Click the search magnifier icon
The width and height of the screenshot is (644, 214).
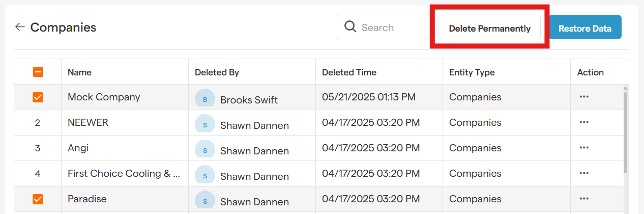click(x=350, y=27)
